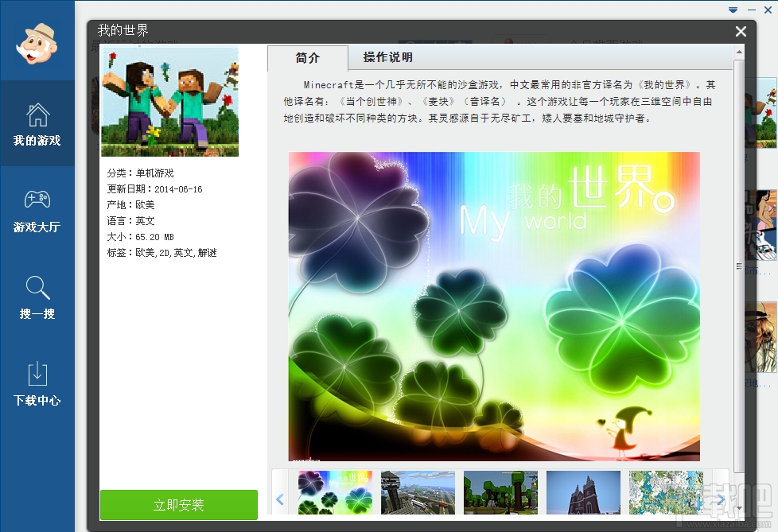
Task: Switch to the 操作说明 tab
Action: [x=390, y=58]
